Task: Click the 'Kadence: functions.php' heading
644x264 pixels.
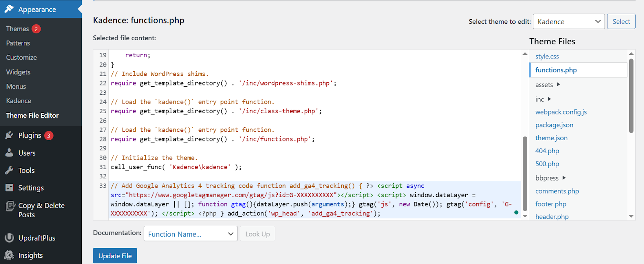Action: pos(138,20)
